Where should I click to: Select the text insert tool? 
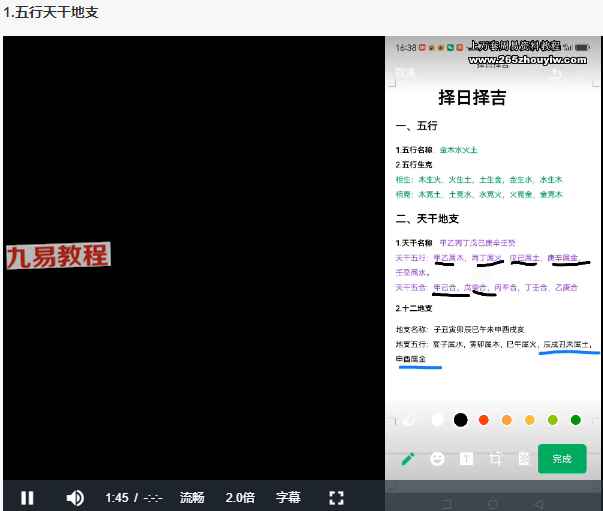pos(466,459)
